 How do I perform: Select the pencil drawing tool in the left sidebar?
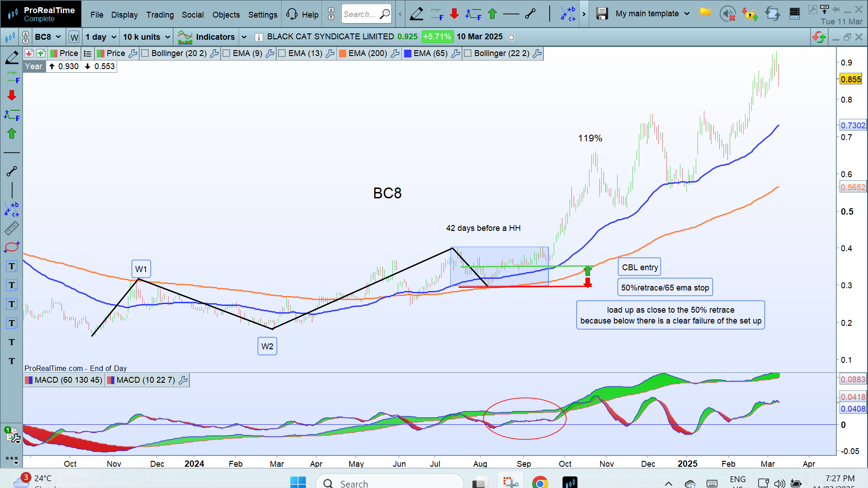point(12,57)
